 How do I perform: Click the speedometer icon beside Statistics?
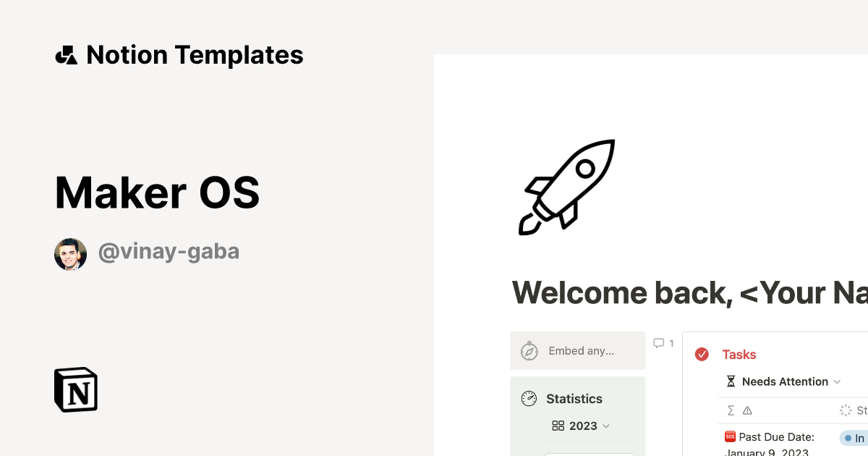coord(529,397)
